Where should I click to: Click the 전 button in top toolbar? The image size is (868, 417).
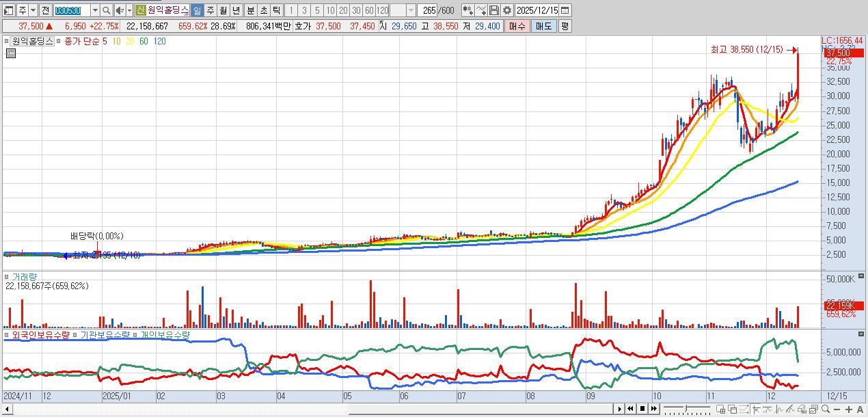[x=46, y=10]
